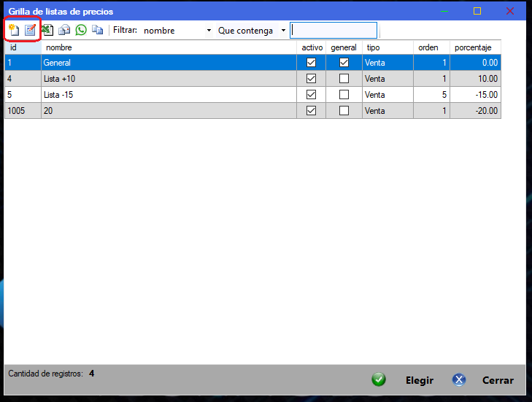The width and height of the screenshot is (532, 402).
Task: Export the grid to Excel
Action: tap(47, 31)
